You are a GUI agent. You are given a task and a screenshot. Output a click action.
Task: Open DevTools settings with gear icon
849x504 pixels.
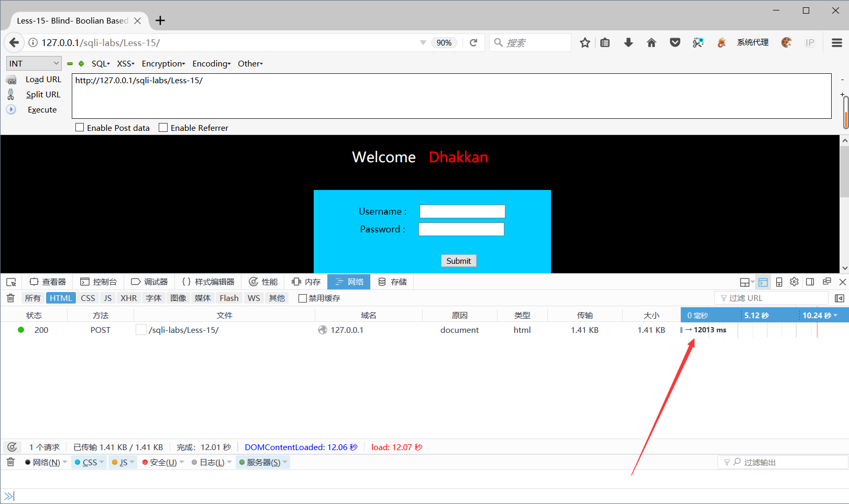tap(793, 282)
